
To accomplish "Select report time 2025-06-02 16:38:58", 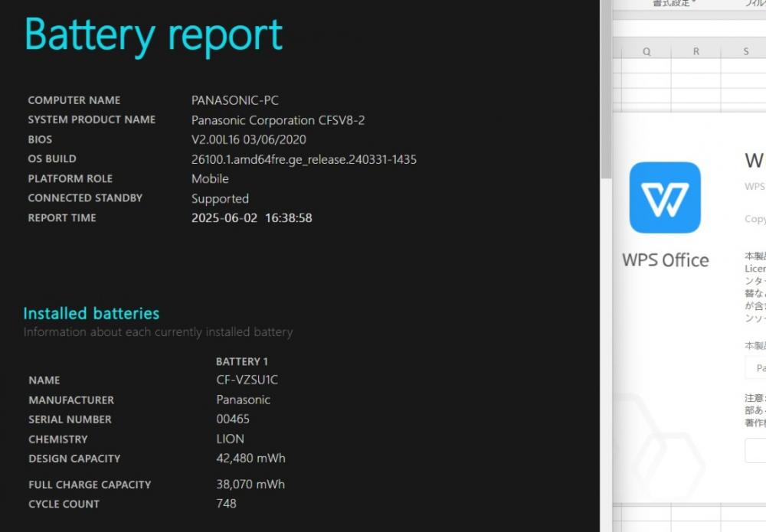I will (x=251, y=217).
